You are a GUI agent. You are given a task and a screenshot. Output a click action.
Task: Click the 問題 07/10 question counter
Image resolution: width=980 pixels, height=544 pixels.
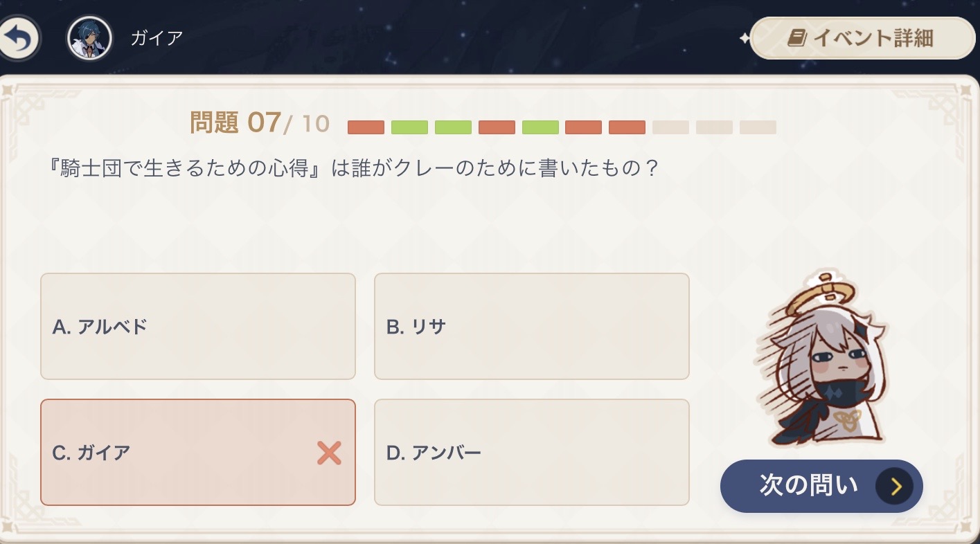pyautogui.click(x=260, y=123)
